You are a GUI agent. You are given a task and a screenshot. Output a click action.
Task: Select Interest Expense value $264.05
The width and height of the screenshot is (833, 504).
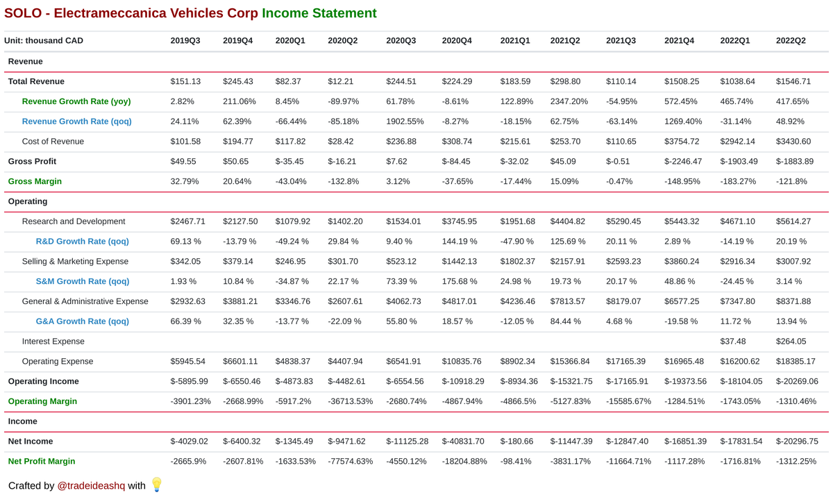(791, 342)
